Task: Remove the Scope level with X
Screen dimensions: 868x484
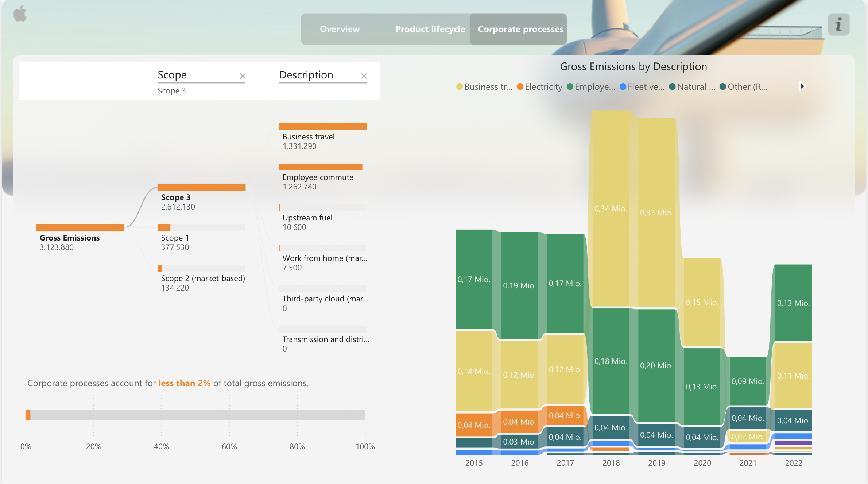Action: point(243,76)
